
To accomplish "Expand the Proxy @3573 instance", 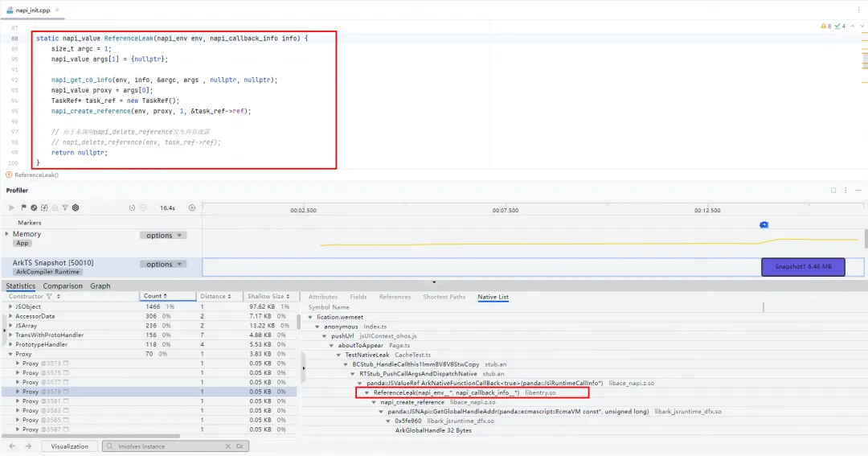I will point(18,364).
